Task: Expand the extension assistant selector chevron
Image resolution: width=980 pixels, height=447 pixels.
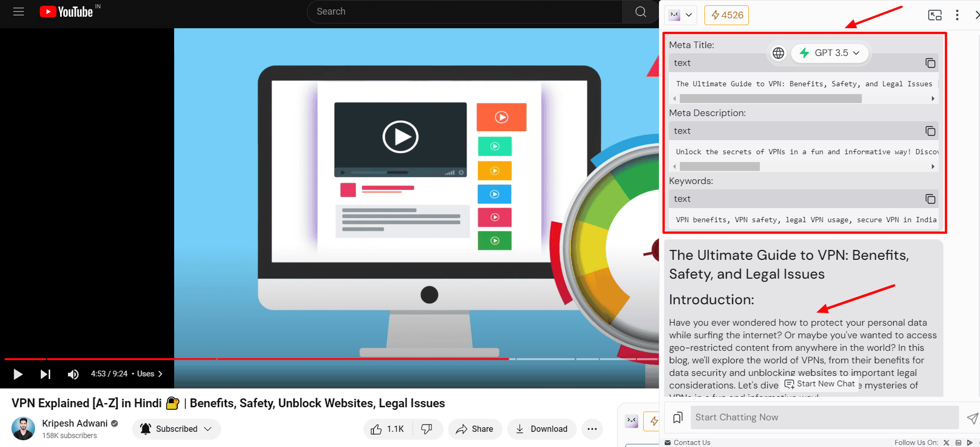Action: (x=689, y=15)
